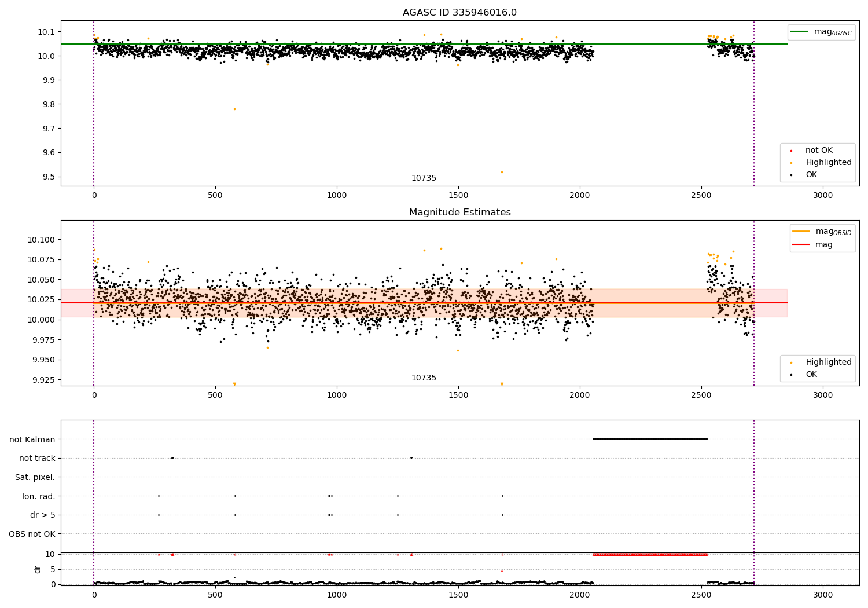
Task: Click the 9.8 tick on the top panel y-axis
Action: click(x=49, y=104)
